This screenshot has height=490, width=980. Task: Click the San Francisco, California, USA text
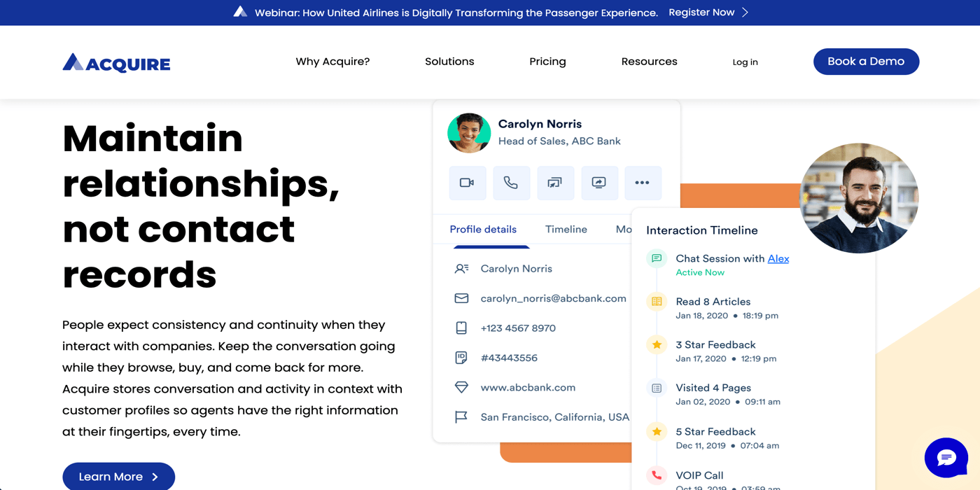554,417
